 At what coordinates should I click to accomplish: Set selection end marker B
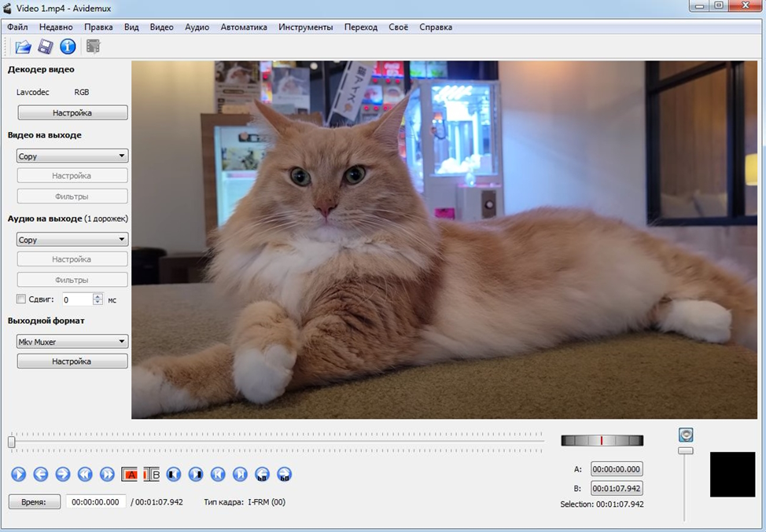coord(152,474)
